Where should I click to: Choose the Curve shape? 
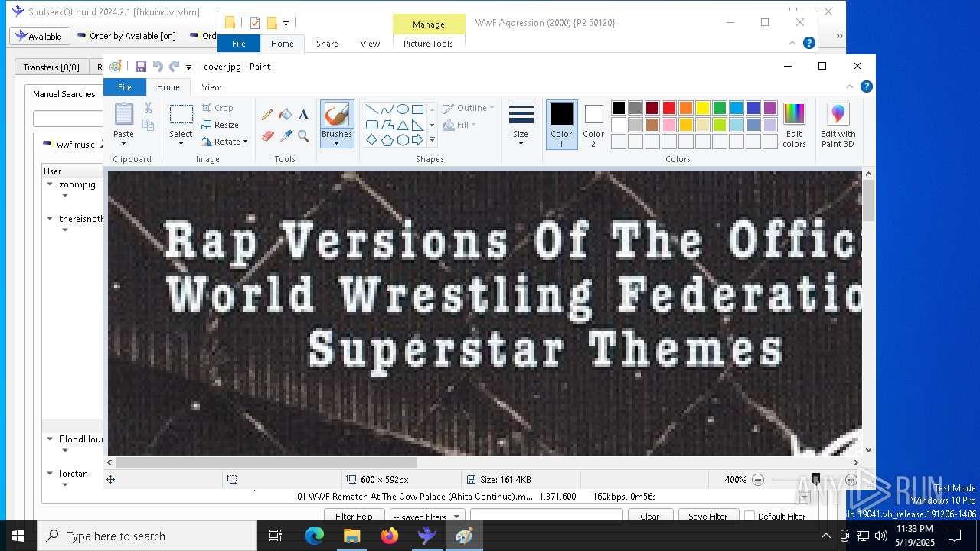click(x=387, y=109)
